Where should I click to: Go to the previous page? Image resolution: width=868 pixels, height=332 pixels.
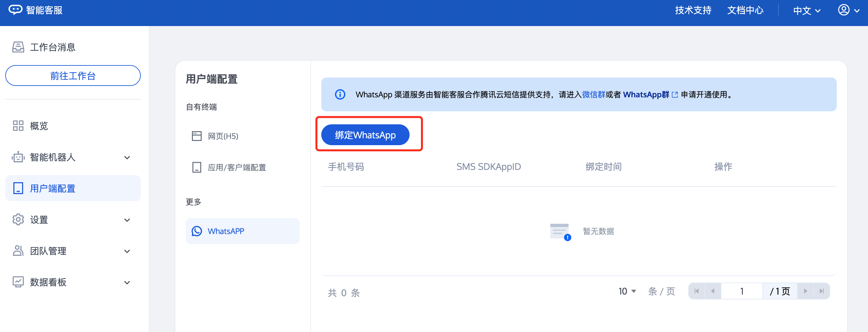coord(713,291)
